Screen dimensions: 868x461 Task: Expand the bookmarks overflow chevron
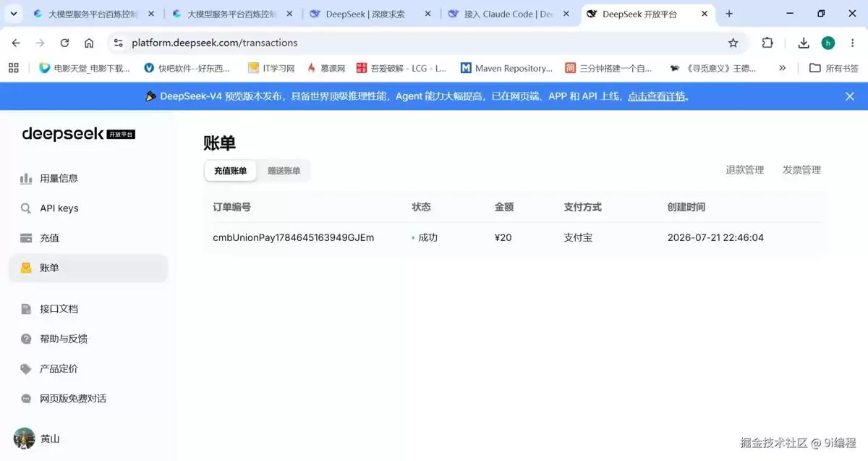(x=782, y=68)
